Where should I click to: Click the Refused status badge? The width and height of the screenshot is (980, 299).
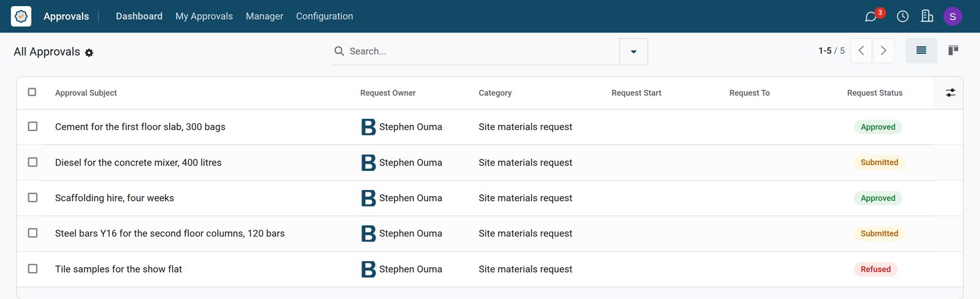coord(876,269)
